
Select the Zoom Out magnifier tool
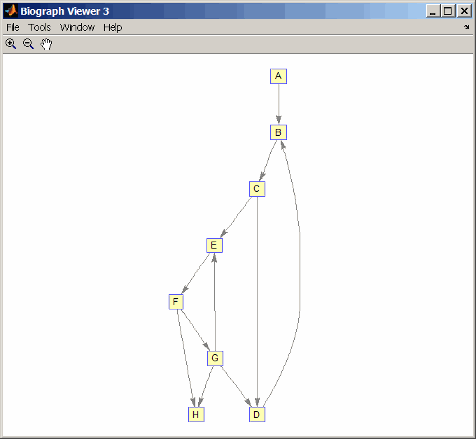point(28,44)
